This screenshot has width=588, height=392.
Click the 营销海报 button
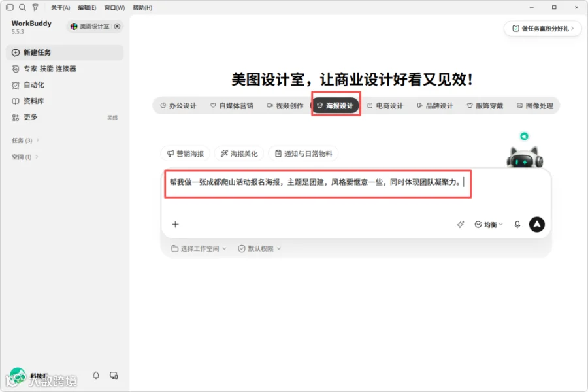186,154
